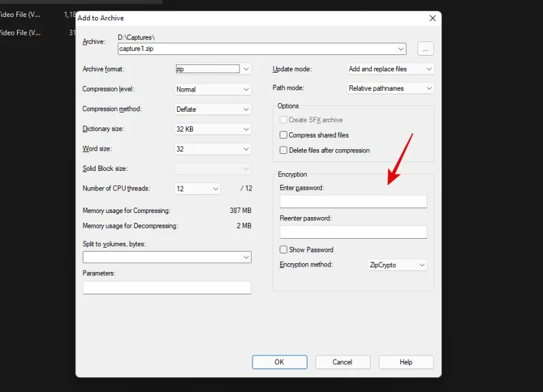543x392 pixels.
Task: Click the Parameters text field
Action: click(x=167, y=288)
